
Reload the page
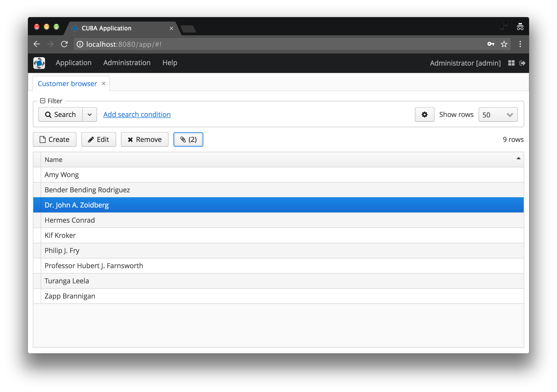(x=64, y=44)
